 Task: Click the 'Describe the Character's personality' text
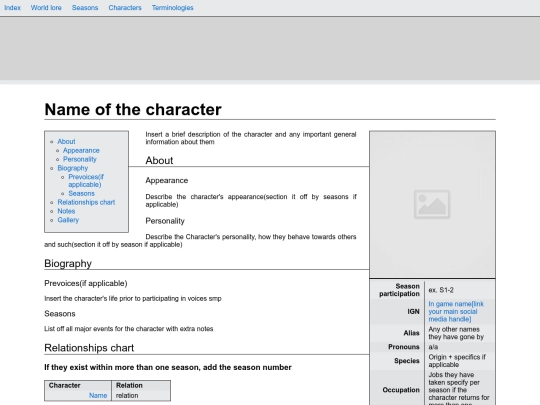(x=200, y=241)
